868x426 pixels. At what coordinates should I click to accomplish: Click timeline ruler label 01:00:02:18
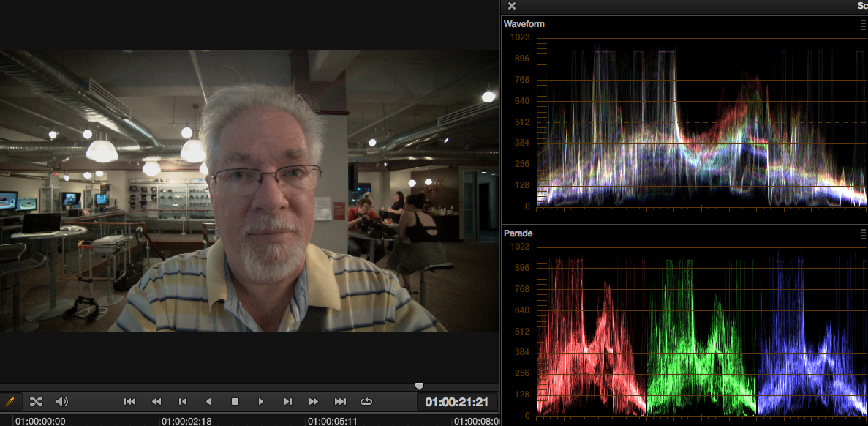(x=186, y=421)
